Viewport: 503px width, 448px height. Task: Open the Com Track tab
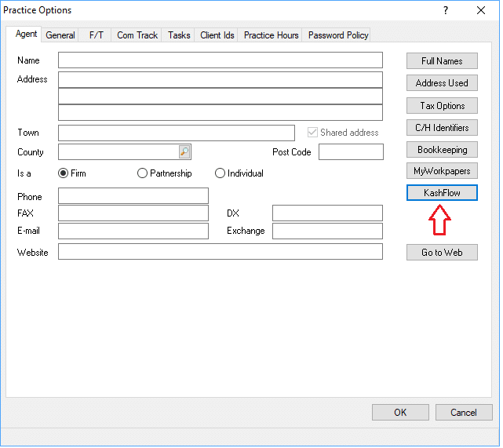(x=137, y=35)
